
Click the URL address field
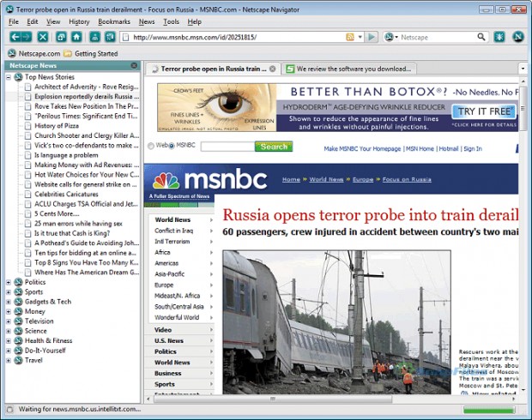click(238, 38)
